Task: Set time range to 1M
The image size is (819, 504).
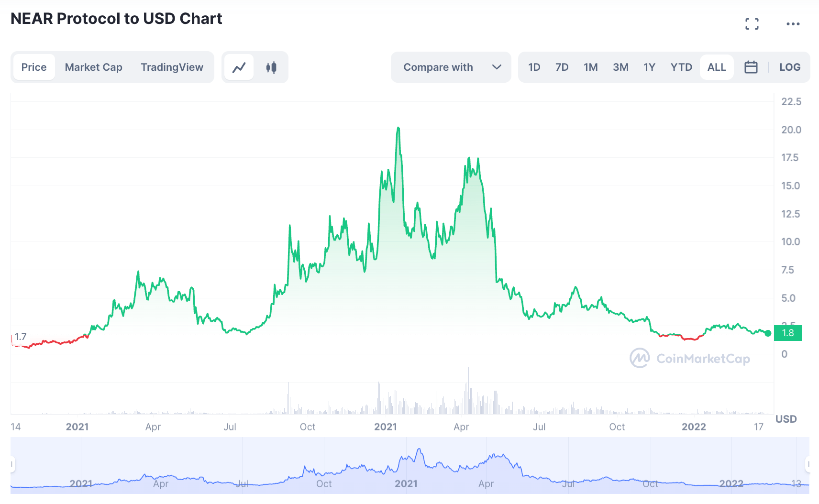Action: pos(591,67)
